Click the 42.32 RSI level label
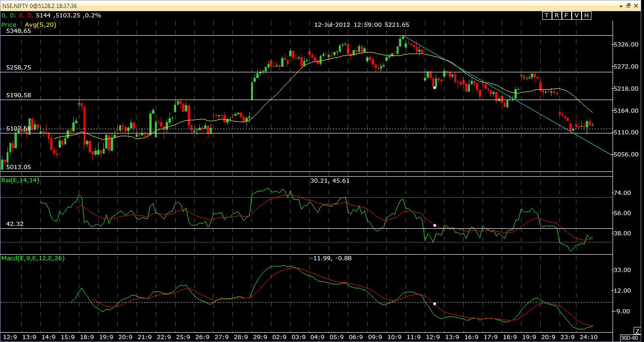The width and height of the screenshot is (644, 342). 15,225
